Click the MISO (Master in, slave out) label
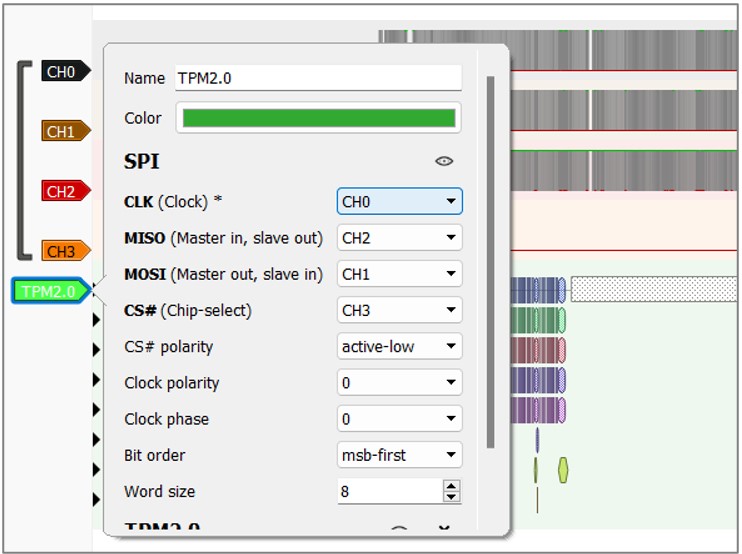Screen dimensions: 742x554 click(223, 237)
